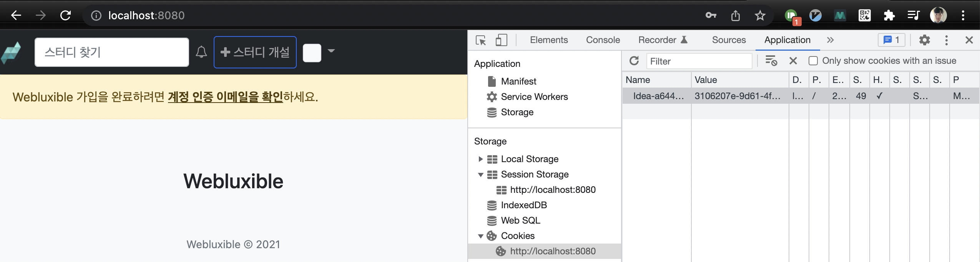Select the Manifest item in the sidebar
The image size is (980, 262).
518,81
